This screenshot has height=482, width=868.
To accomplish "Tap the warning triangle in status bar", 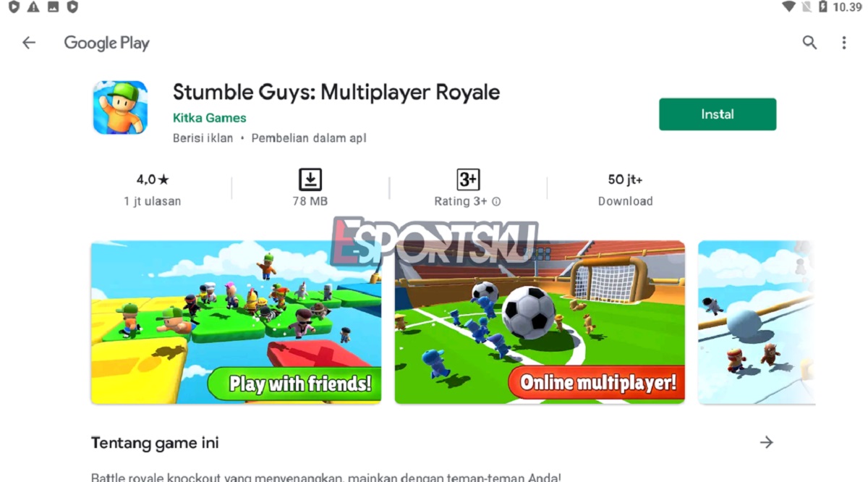I will (x=33, y=7).
